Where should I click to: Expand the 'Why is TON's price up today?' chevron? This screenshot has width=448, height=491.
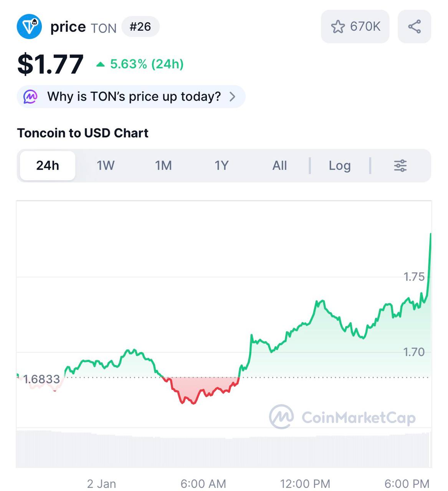232,97
